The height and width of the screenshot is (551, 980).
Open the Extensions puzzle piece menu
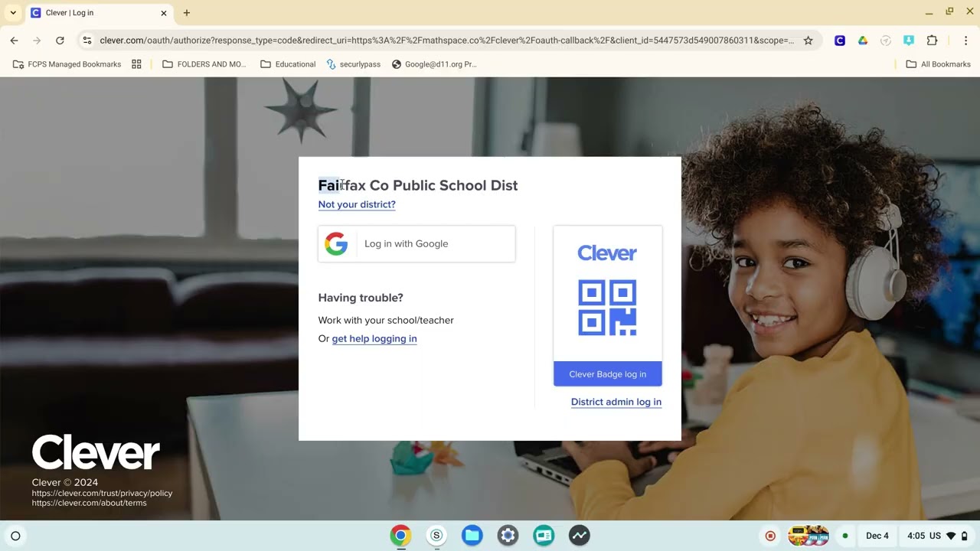[x=932, y=41]
